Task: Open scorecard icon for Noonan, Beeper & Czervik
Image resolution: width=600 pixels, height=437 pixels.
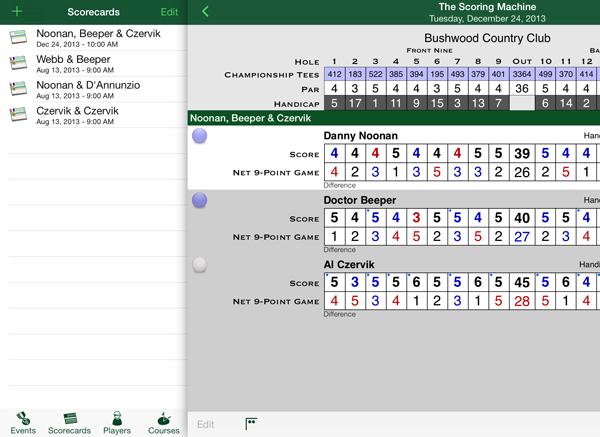Action: (18, 38)
